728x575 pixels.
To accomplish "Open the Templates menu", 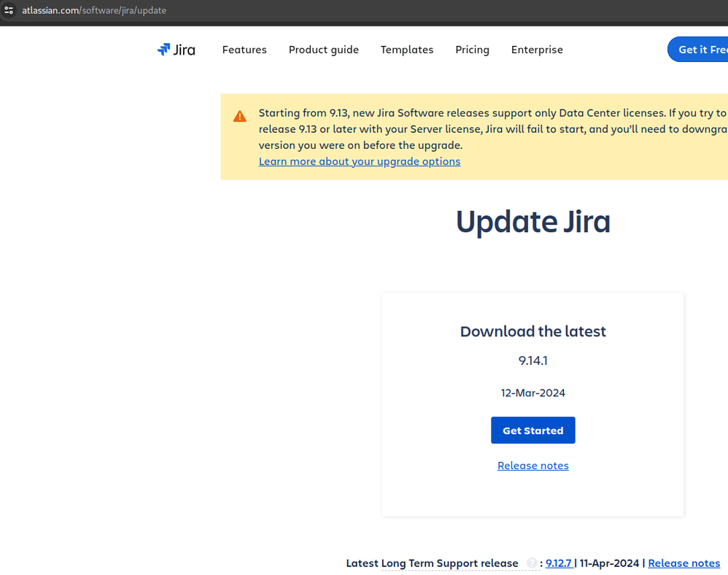I will click(406, 50).
